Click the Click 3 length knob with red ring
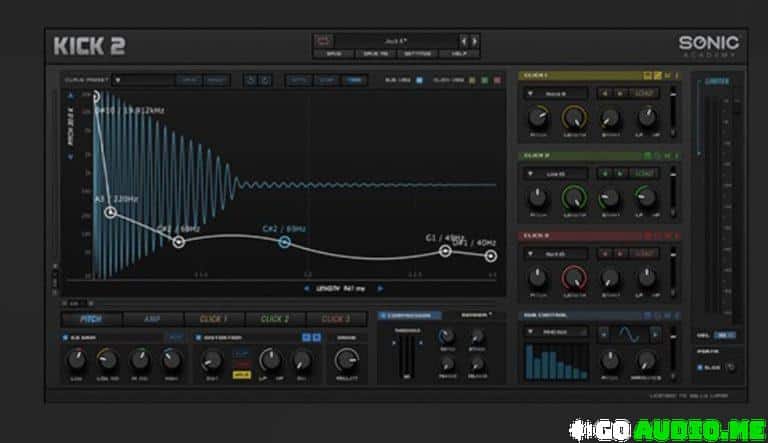This screenshot has width=768, height=443. pos(574,278)
